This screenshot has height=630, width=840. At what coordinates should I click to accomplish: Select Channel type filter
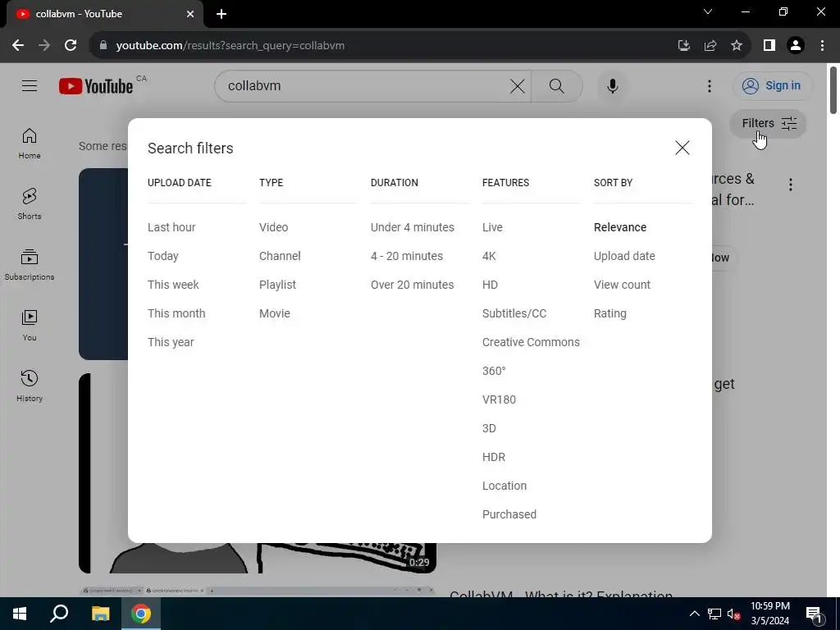(280, 256)
